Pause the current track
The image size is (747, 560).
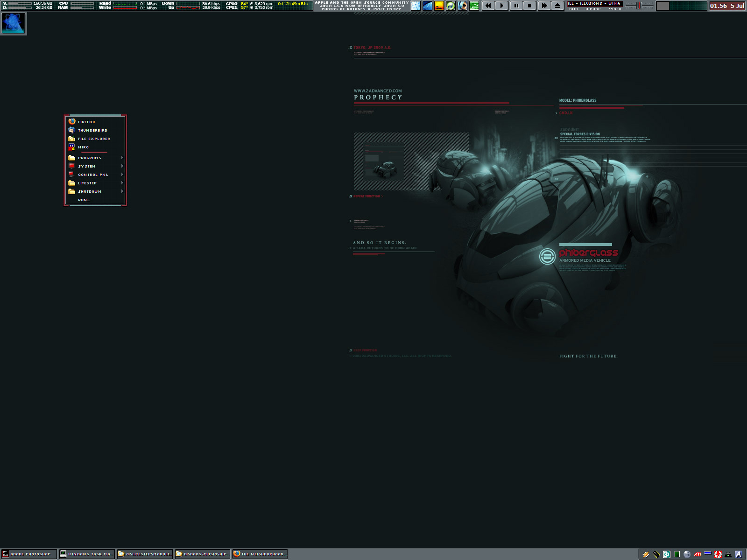coord(516,6)
